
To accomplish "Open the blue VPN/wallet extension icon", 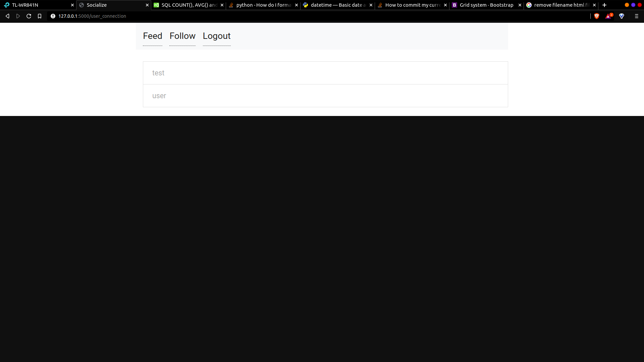I will click(622, 16).
